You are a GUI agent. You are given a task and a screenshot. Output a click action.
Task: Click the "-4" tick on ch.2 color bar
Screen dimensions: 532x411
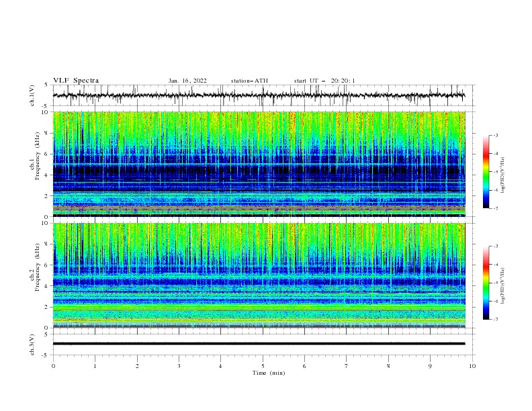click(x=496, y=265)
